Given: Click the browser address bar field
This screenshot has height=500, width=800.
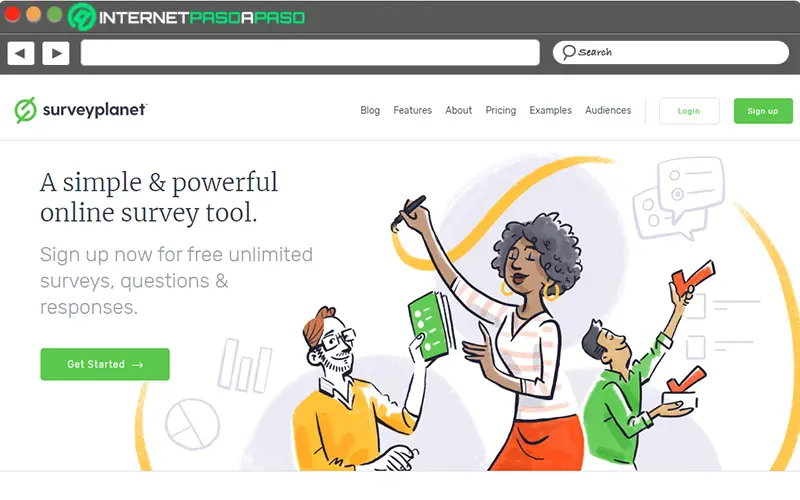Looking at the screenshot, I should pyautogui.click(x=310, y=53).
